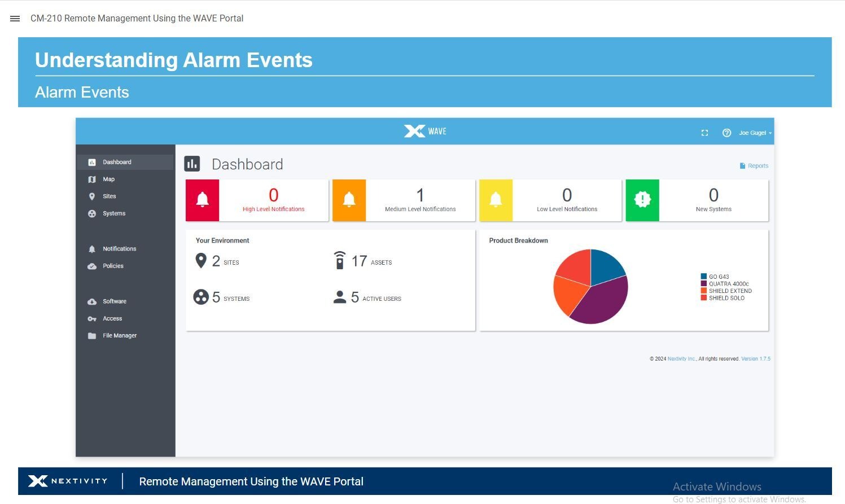The height and width of the screenshot is (504, 845).
Task: Click the green New Systems badge icon
Action: [642, 200]
